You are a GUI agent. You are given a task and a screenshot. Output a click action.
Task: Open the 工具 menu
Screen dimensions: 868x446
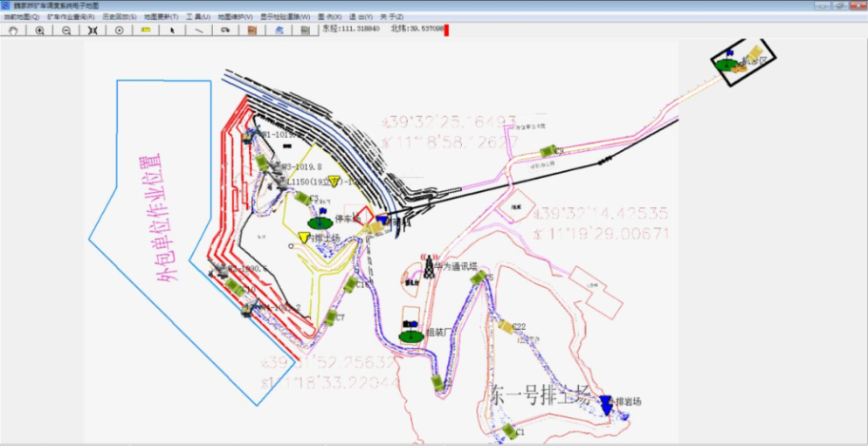point(197,17)
